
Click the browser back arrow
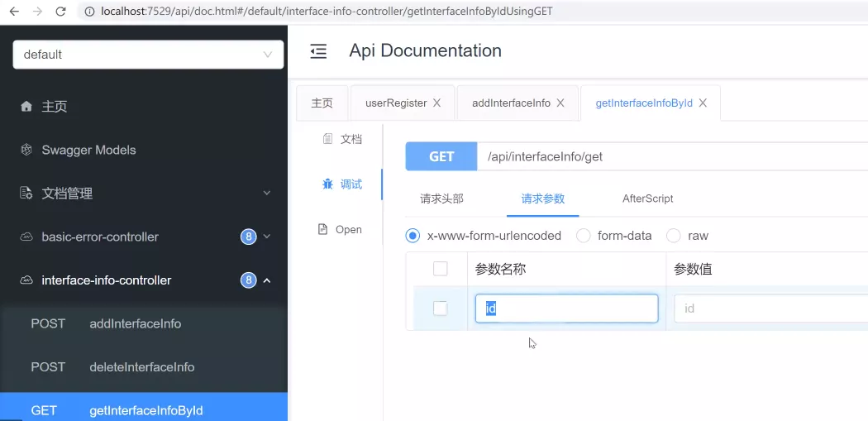(14, 11)
